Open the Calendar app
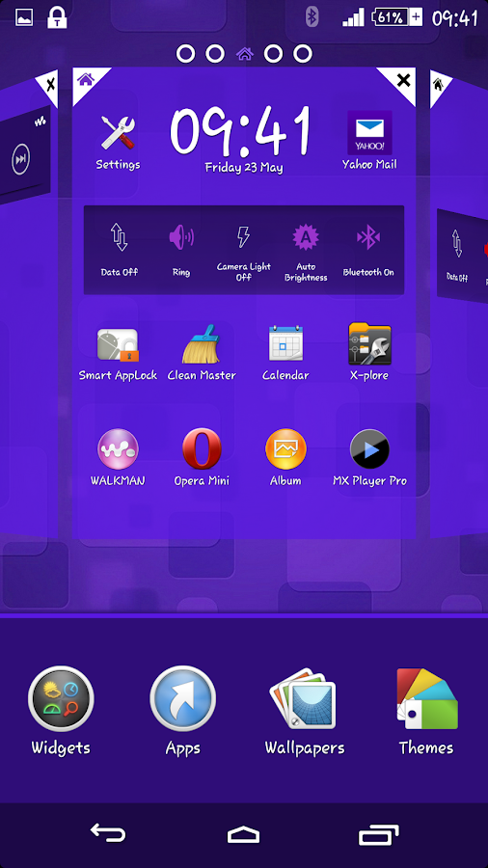488x868 pixels. point(285,353)
